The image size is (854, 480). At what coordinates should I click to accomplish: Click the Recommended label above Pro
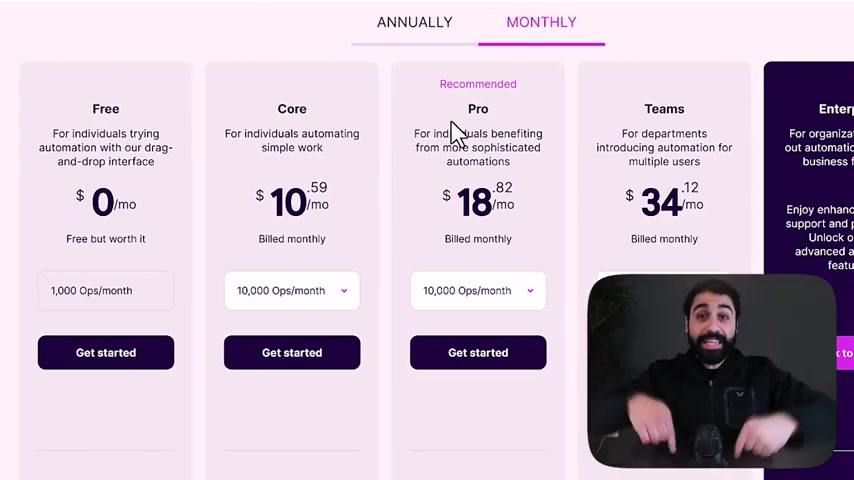click(478, 84)
